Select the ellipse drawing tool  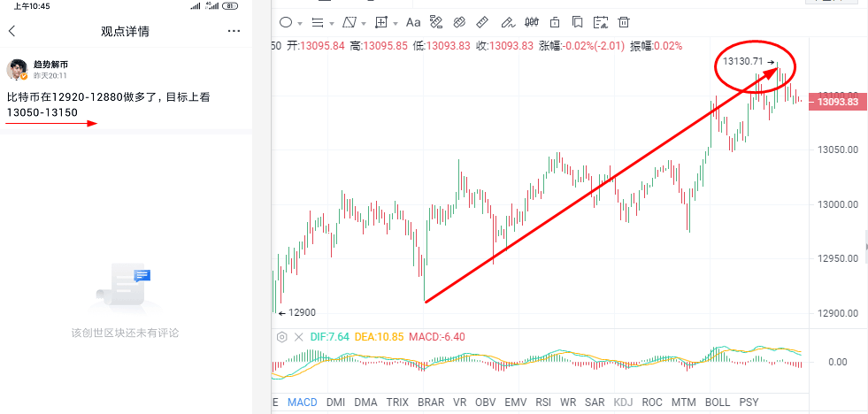(x=286, y=23)
